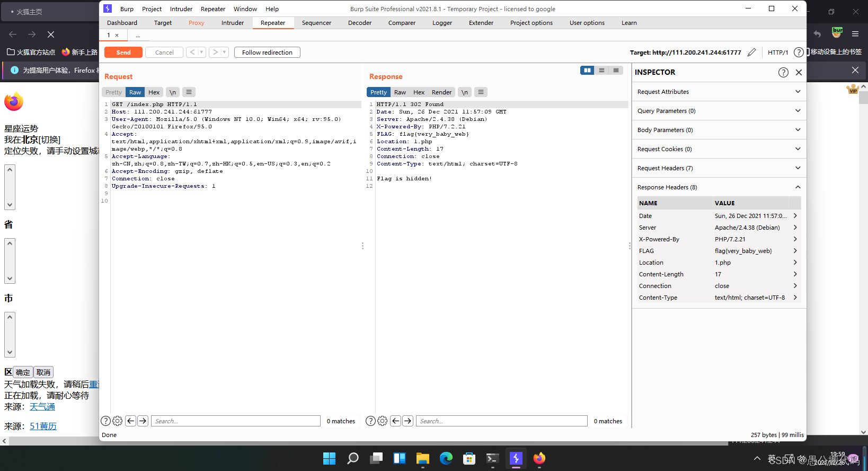This screenshot has width=868, height=471.
Task: Go forward in Repeater history
Action: [x=215, y=52]
